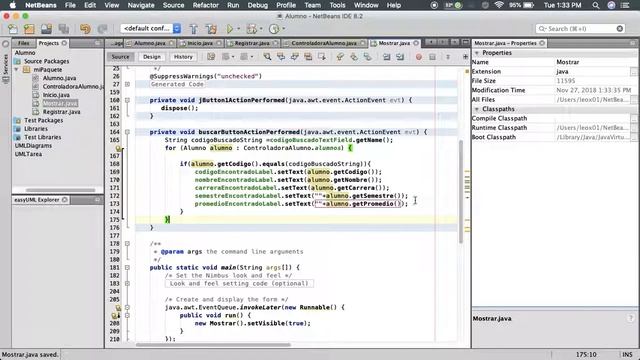This screenshot has width=640, height=360.
Task: Collapse the Properties section triangle
Action: [476, 53]
